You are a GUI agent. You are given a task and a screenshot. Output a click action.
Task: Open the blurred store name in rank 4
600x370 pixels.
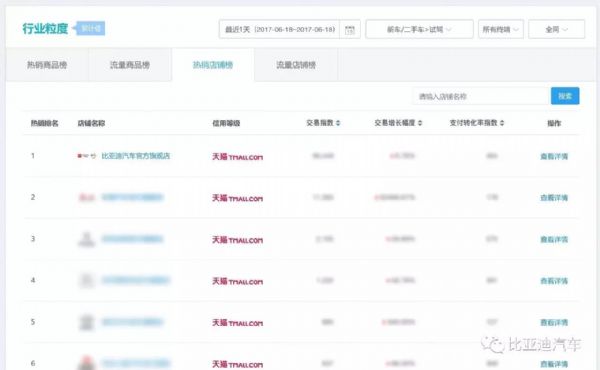tap(135, 280)
